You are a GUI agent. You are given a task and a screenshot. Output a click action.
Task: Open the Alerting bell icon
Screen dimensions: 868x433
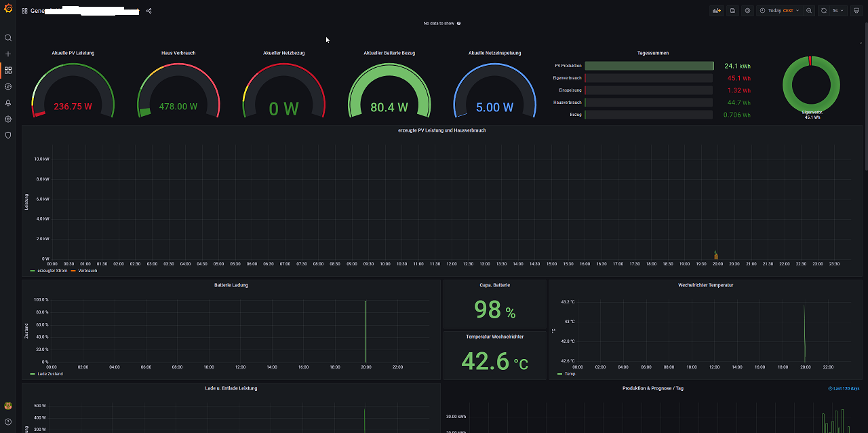tap(8, 103)
